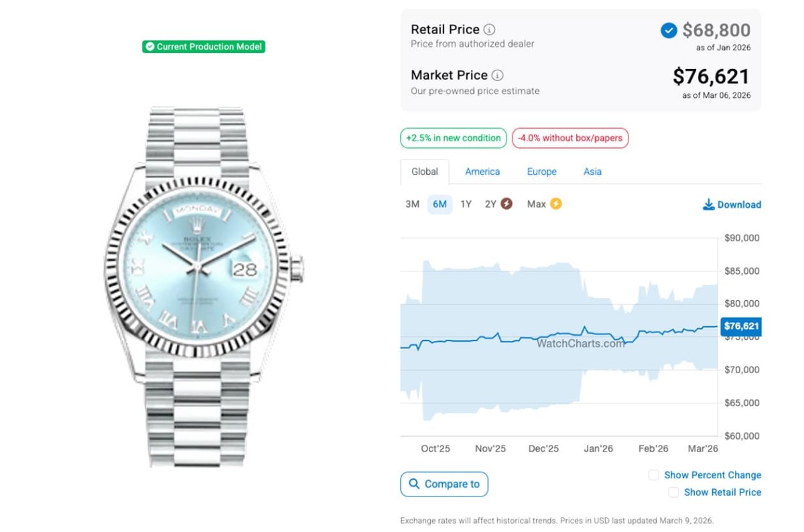
Task: Choose the 1Y time range
Action: [x=466, y=204]
